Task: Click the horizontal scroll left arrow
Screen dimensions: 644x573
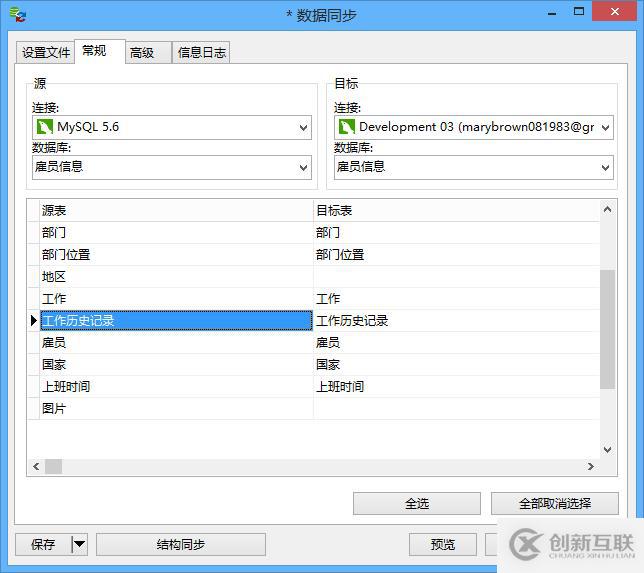Action: click(x=36, y=466)
